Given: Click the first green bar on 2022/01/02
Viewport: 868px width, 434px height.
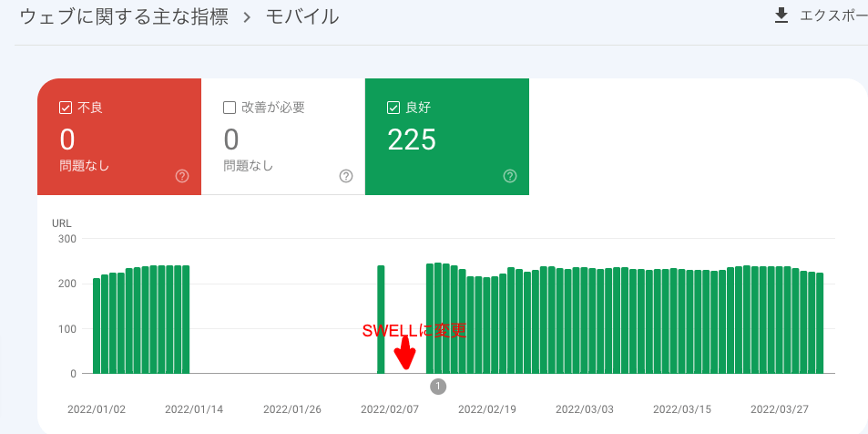Looking at the screenshot, I should click(97, 325).
